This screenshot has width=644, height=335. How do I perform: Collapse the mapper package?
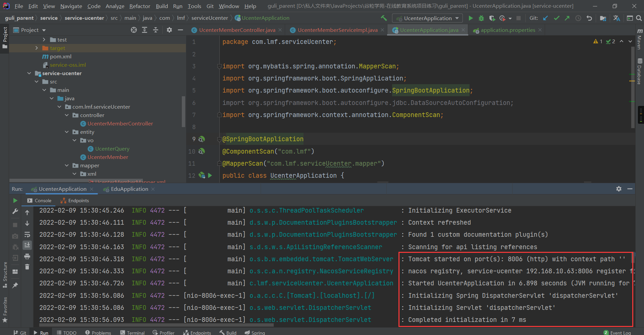(67, 165)
